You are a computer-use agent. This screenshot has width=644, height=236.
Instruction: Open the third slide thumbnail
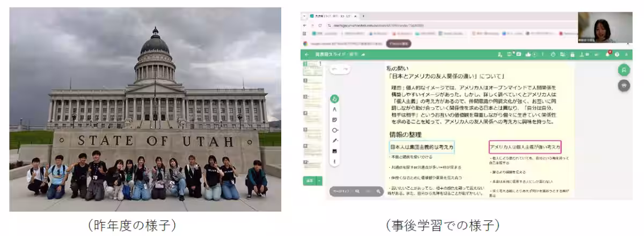[x=312, y=101]
